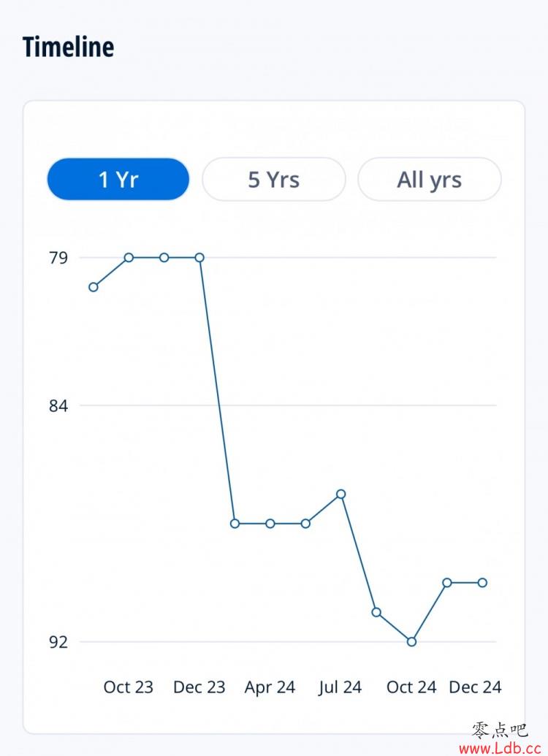Select the data point above Oct 23
This screenshot has height=756, width=548.
129,258
